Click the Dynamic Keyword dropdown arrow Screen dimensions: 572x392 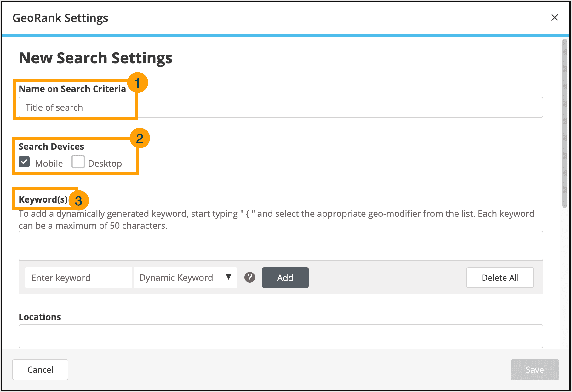click(x=229, y=277)
